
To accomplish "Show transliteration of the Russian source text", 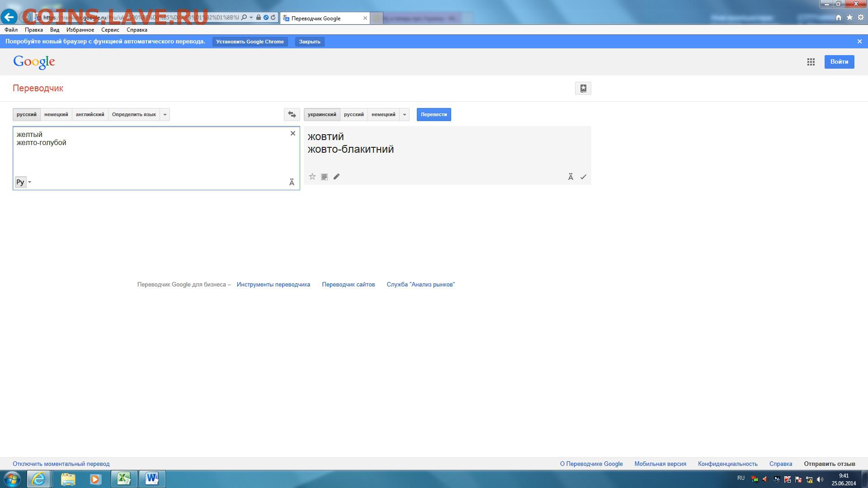I will point(292,182).
